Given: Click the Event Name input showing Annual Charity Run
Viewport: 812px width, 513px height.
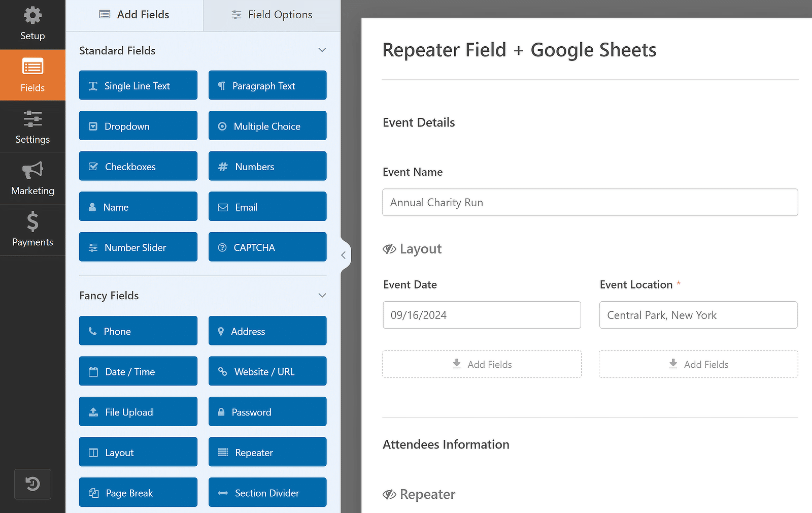Looking at the screenshot, I should click(x=590, y=202).
